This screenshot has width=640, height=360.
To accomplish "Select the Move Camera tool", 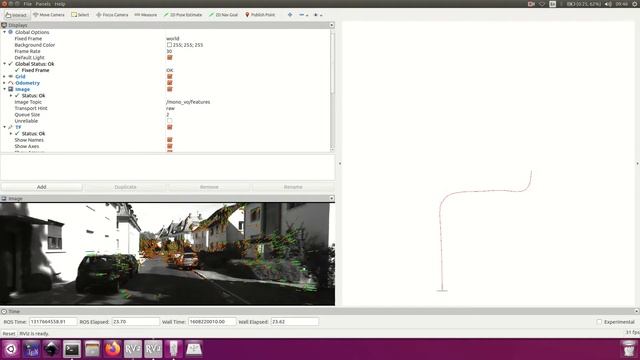I will point(49,15).
